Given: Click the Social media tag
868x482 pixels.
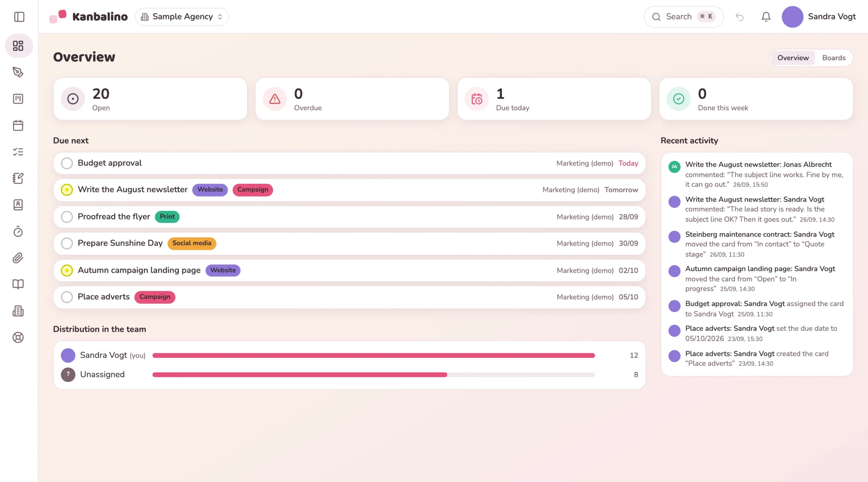Looking at the screenshot, I should click(x=192, y=243).
